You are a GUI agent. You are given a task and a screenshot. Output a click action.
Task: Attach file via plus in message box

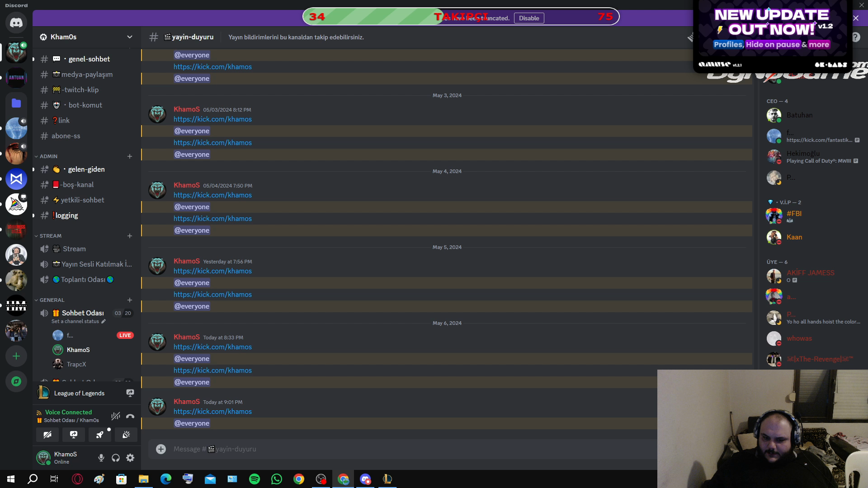tap(161, 449)
